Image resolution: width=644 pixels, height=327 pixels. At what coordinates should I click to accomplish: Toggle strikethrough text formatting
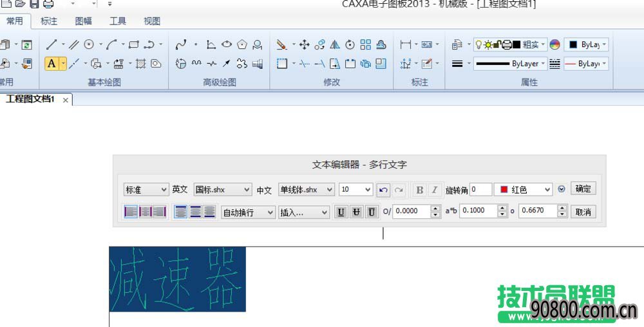point(356,212)
